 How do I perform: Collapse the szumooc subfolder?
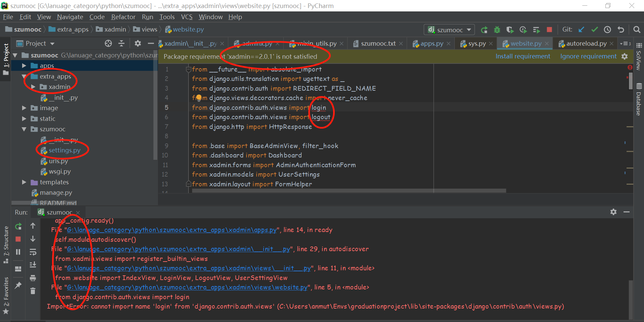pyautogui.click(x=24, y=129)
